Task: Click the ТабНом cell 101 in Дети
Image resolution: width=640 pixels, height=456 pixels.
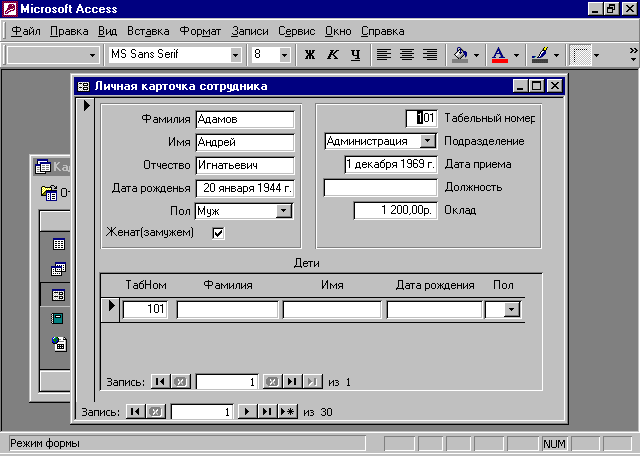Action: pyautogui.click(x=145, y=309)
